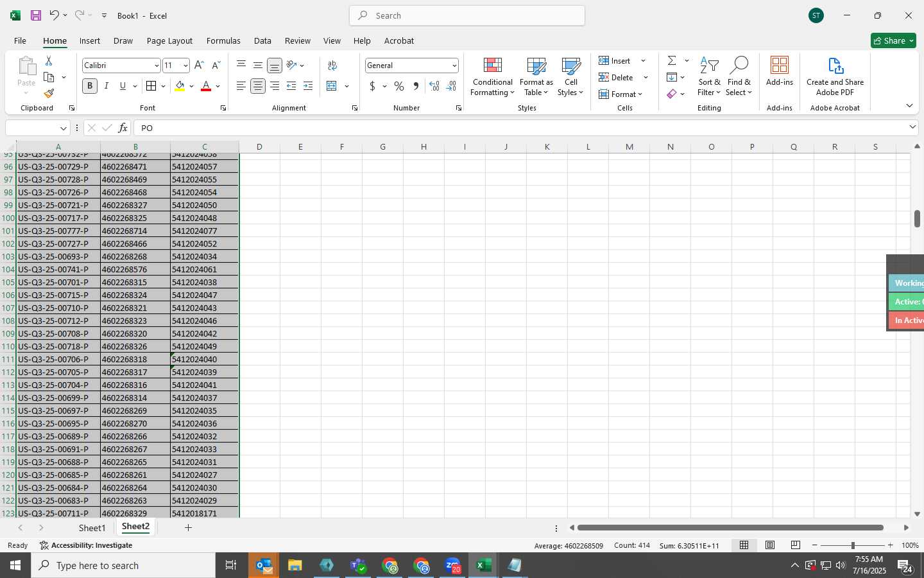Click the Save icon in title bar
Image resolution: width=924 pixels, height=578 pixels.
point(36,15)
